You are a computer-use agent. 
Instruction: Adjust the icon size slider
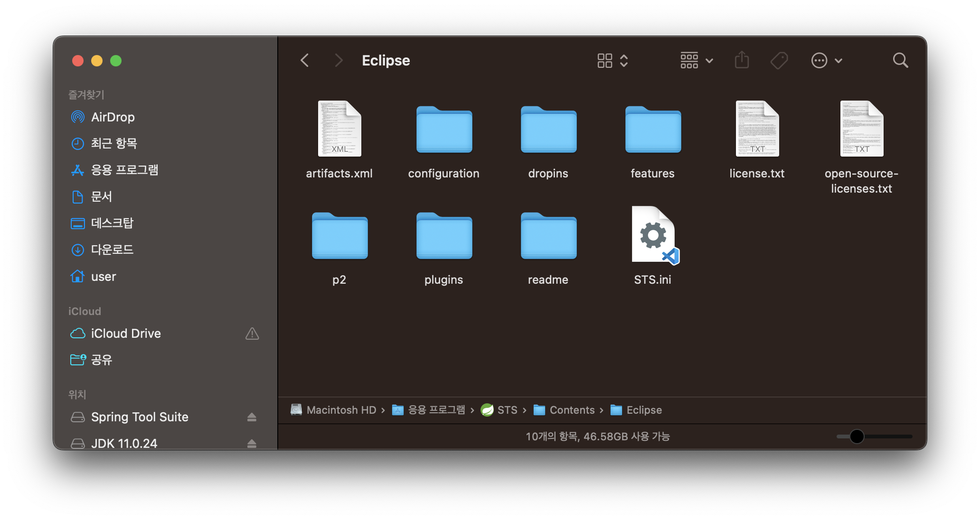[x=857, y=437]
